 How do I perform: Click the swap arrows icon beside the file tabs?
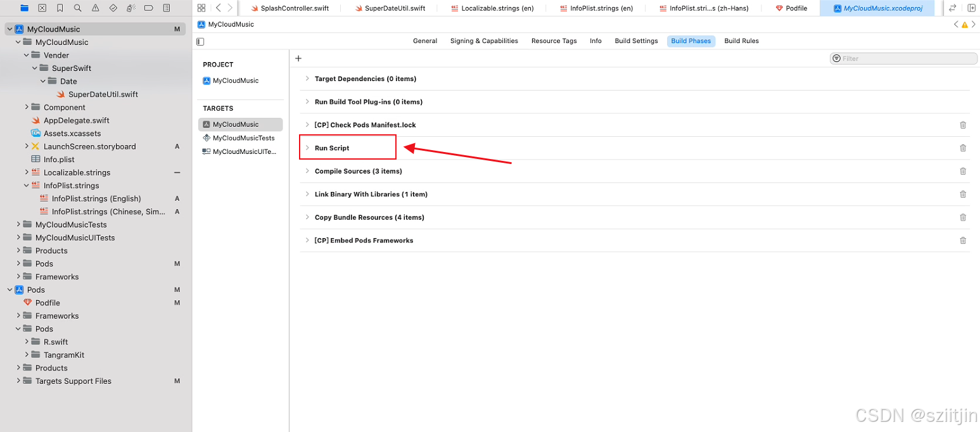(952, 8)
